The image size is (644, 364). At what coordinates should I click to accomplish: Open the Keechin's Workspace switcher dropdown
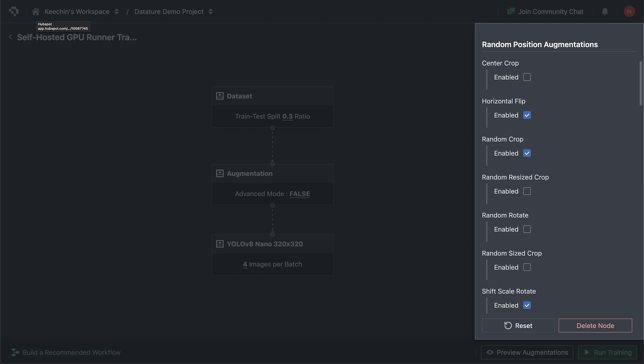(116, 11)
